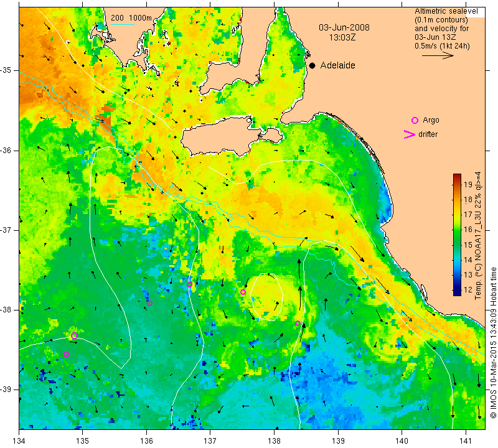
Task: Click the Adelaide city marker dot
Action: (x=312, y=65)
